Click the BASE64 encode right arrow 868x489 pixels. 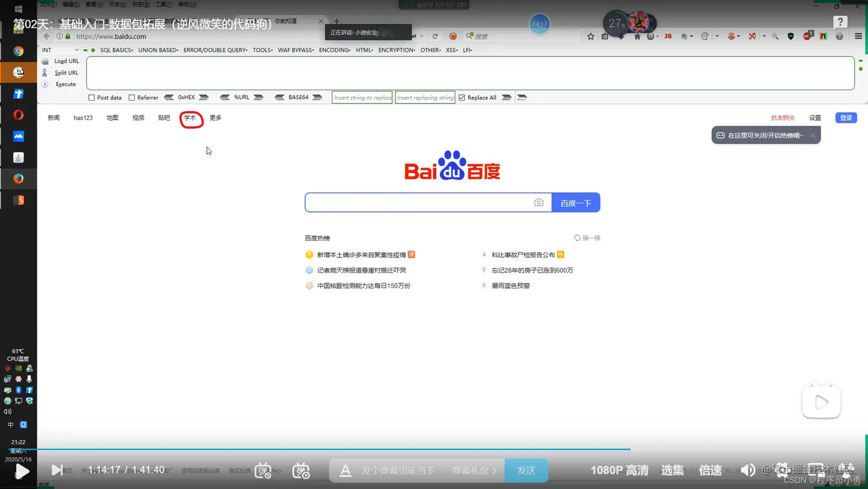tap(317, 98)
